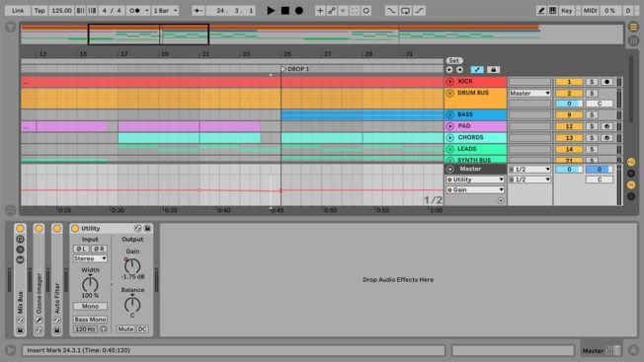The image size is (644, 362).
Task: Click the Tap tempo button
Action: click(x=40, y=11)
